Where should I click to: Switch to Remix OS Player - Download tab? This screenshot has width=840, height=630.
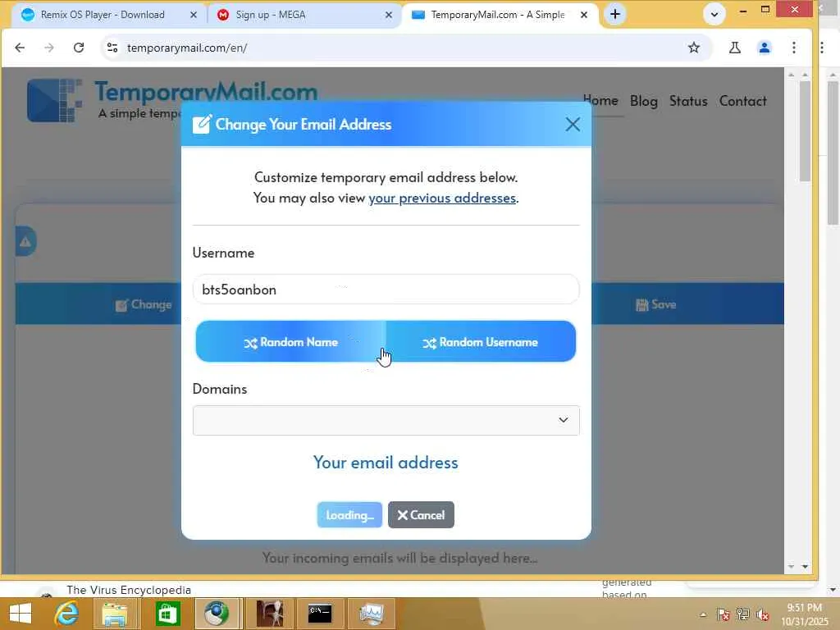(x=102, y=15)
